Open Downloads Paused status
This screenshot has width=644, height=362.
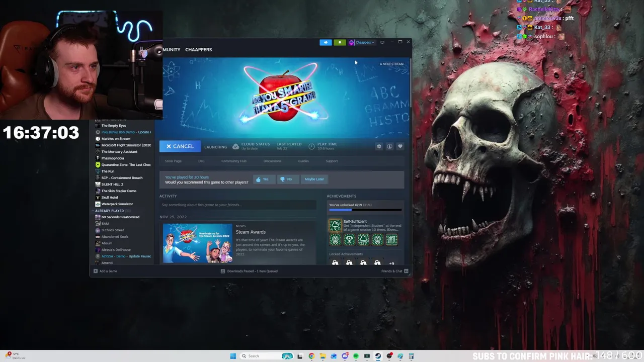pyautogui.click(x=250, y=271)
